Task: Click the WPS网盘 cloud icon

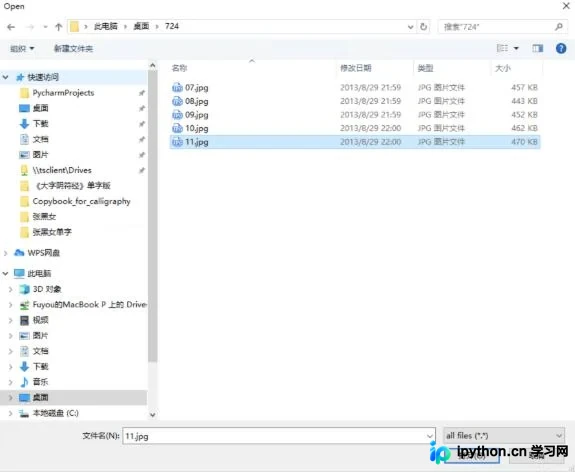Action: pos(19,253)
